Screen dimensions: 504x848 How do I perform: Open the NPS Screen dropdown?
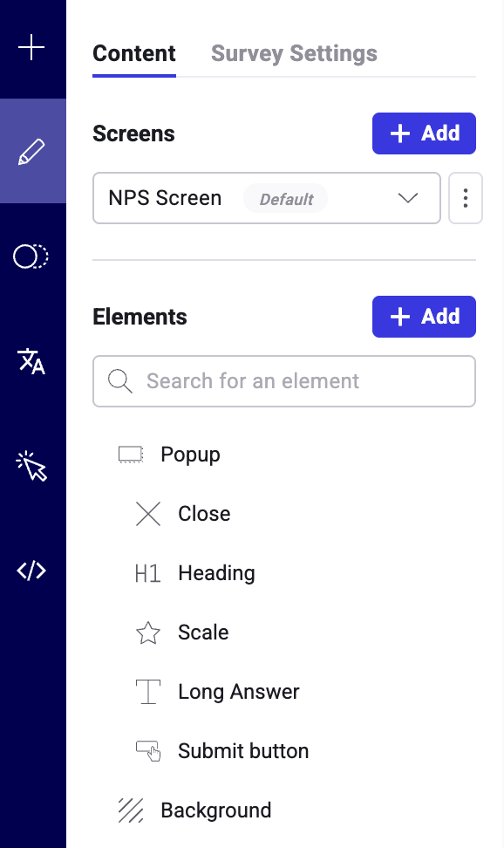[267, 198]
